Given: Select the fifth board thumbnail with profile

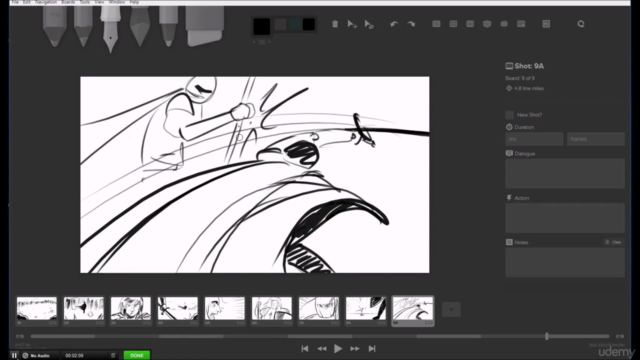Looking at the screenshot, I should [224, 311].
